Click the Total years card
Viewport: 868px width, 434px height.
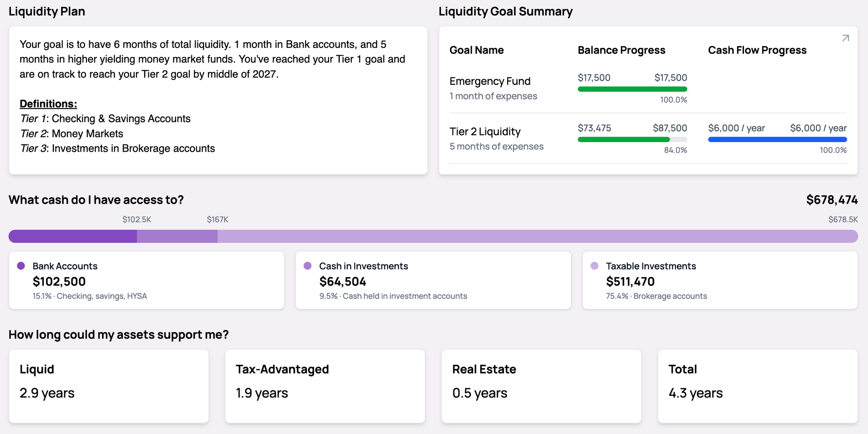pos(757,386)
